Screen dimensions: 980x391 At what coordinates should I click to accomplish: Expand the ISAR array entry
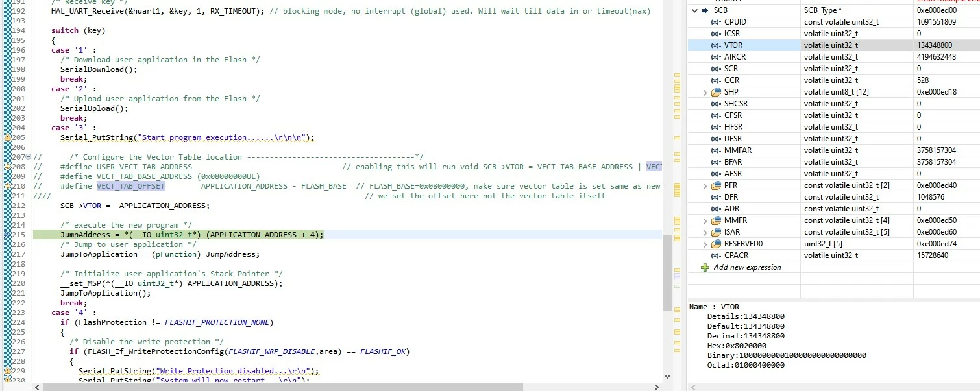tap(705, 232)
